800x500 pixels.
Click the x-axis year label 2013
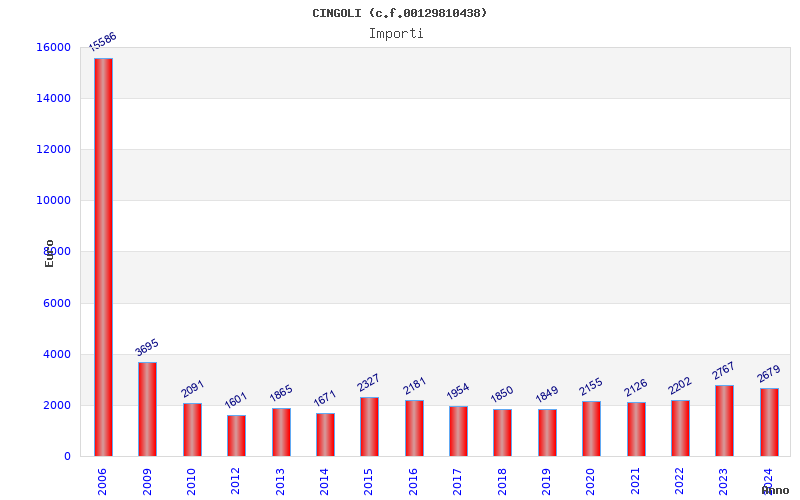pyautogui.click(x=280, y=482)
